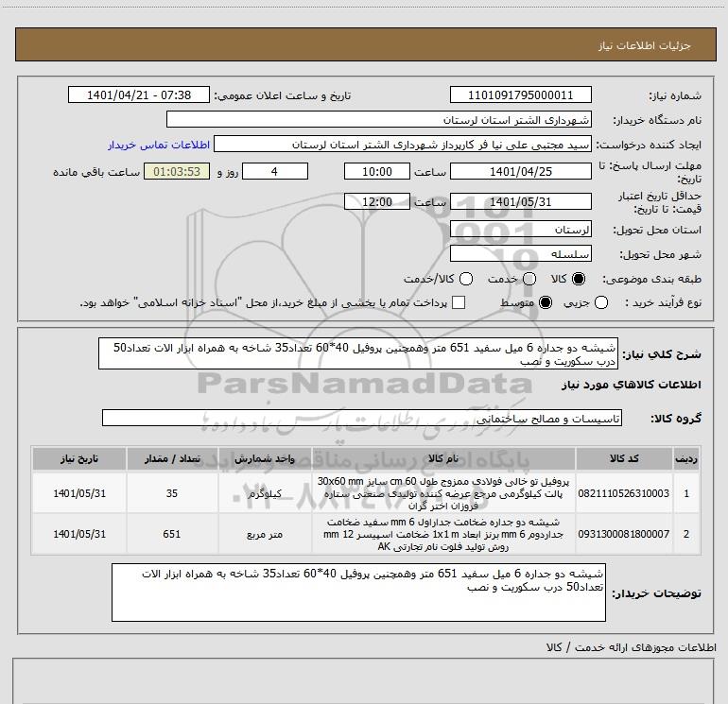Viewport: 728px width, 704px height.
Task: Click the ردیف column header
Action: click(x=686, y=459)
